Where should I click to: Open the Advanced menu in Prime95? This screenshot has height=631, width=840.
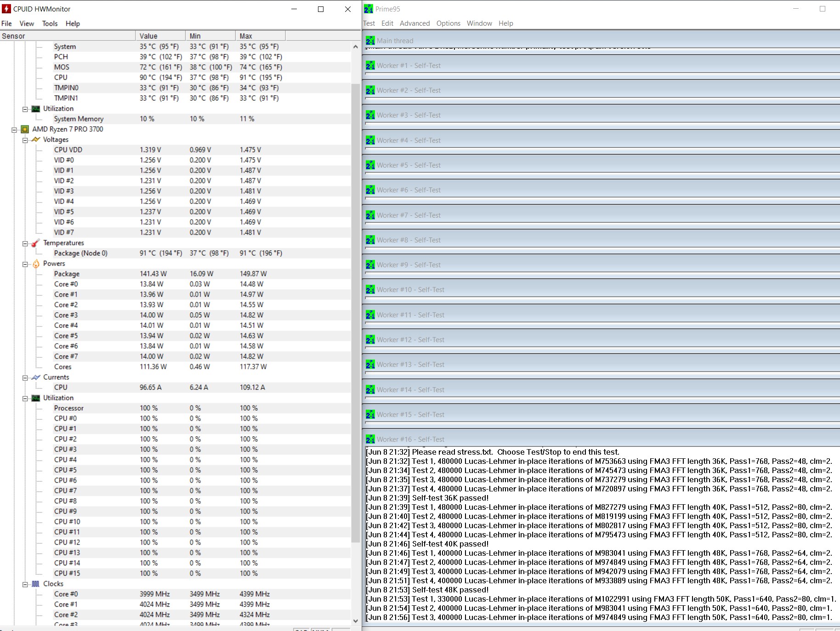[x=414, y=23]
